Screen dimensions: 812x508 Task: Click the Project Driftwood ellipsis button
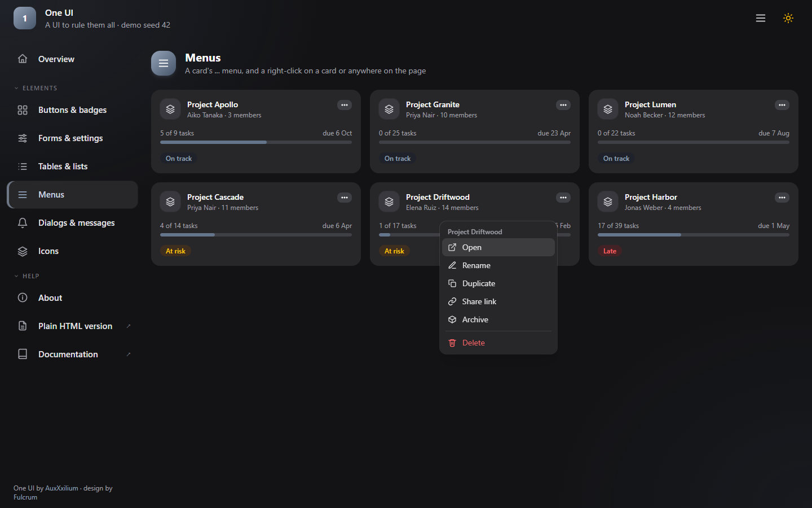[563, 198]
